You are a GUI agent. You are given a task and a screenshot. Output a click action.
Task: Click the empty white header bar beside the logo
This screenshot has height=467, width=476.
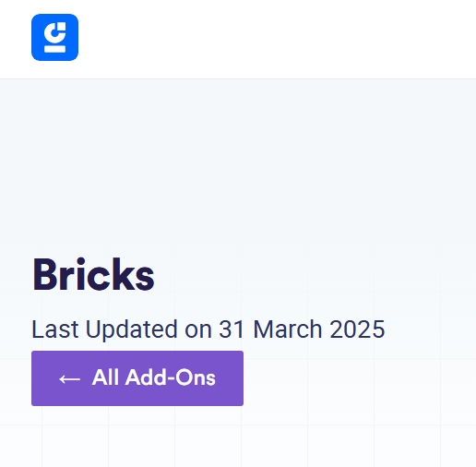(x=277, y=39)
